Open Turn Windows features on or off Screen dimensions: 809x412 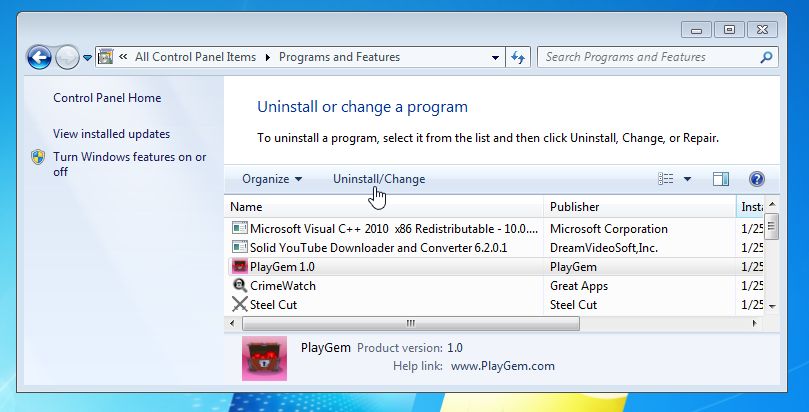[x=130, y=164]
